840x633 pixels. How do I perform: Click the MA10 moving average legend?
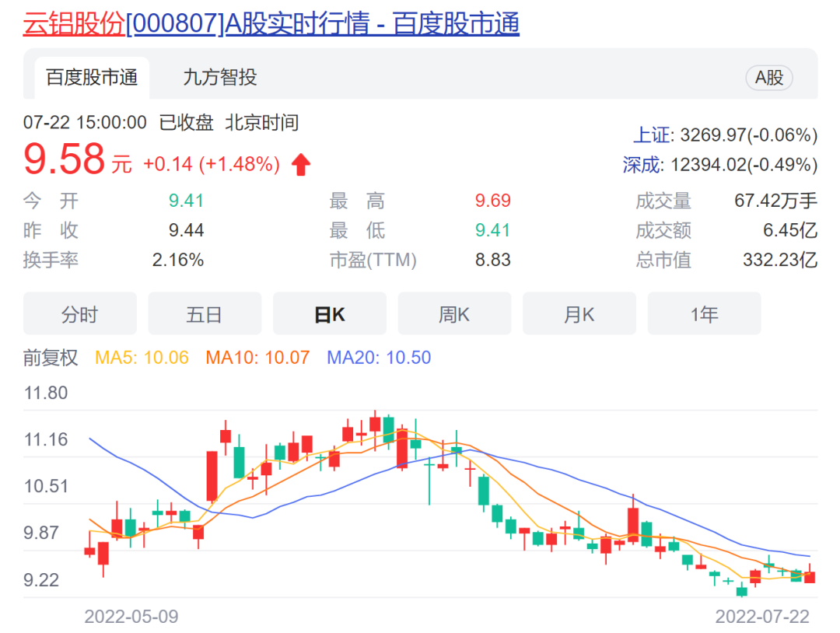point(257,358)
